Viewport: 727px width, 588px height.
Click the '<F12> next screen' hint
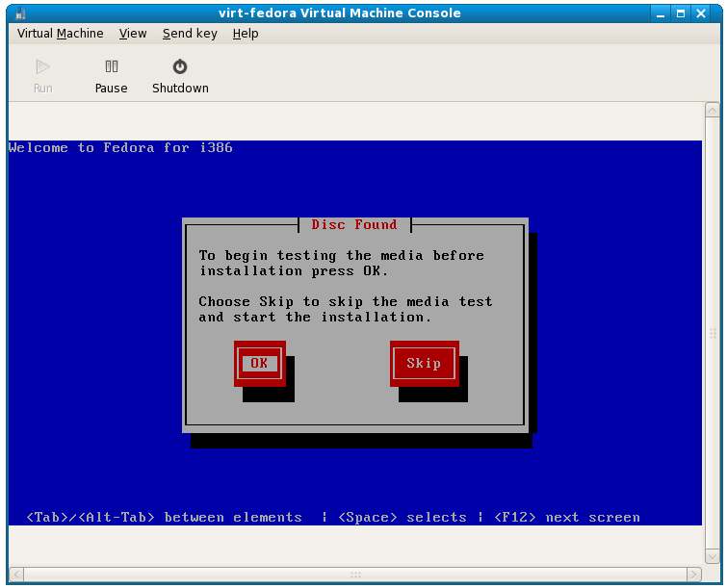pos(567,517)
